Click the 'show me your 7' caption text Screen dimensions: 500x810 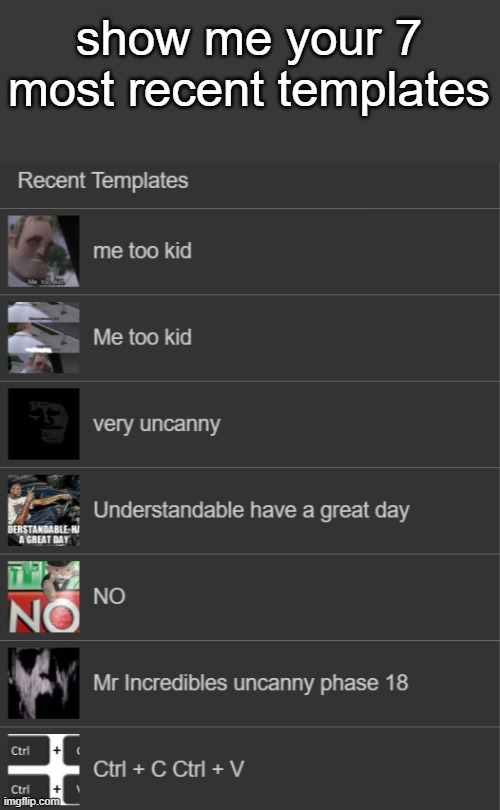tap(247, 40)
